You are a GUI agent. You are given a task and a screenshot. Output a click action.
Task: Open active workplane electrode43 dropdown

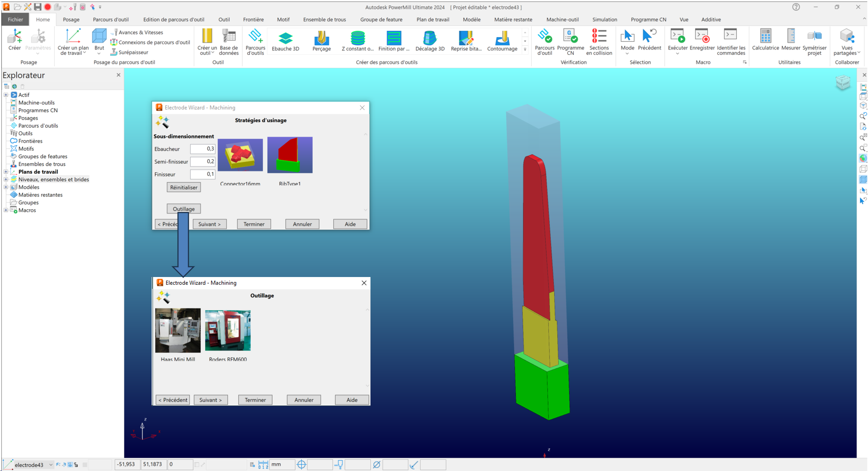point(51,465)
